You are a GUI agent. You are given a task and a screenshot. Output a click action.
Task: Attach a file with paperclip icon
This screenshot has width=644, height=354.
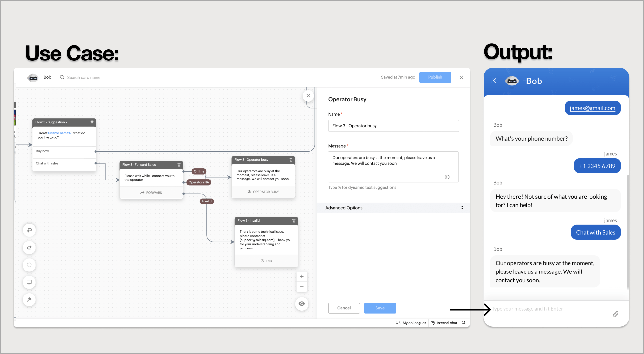pyautogui.click(x=615, y=314)
